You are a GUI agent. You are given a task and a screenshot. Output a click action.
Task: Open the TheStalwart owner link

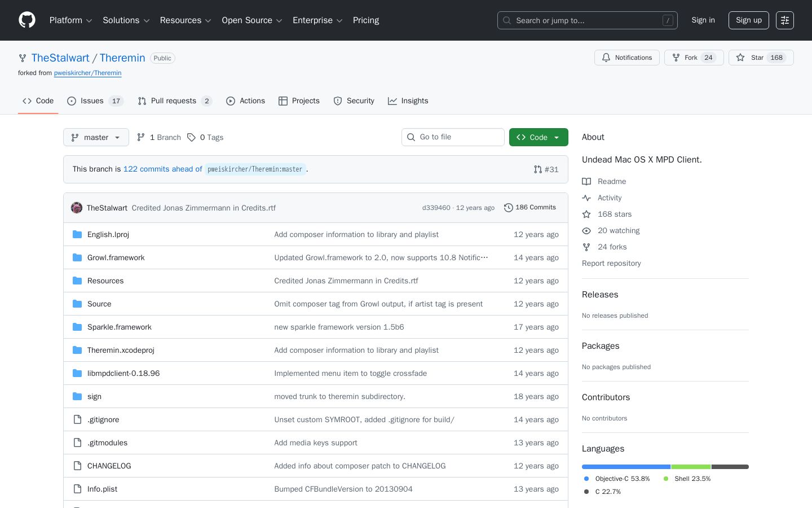coord(60,58)
